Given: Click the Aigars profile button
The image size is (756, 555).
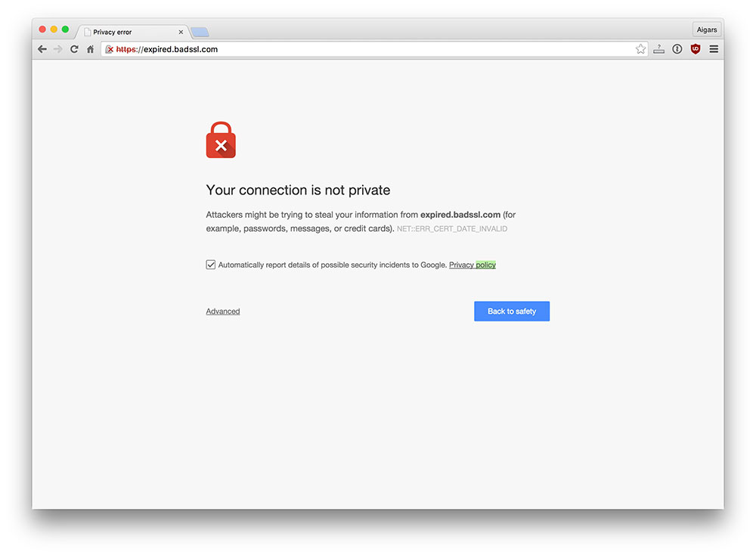Looking at the screenshot, I should (706, 29).
